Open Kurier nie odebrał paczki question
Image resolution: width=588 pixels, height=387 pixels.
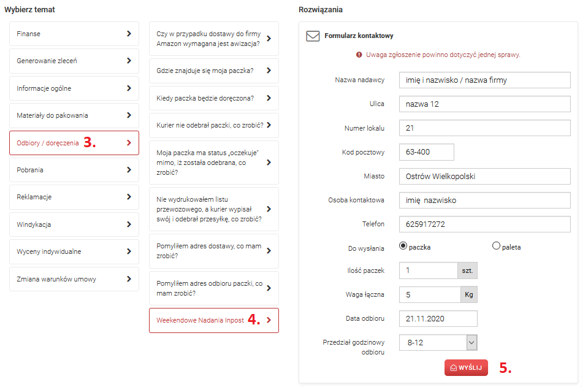214,125
